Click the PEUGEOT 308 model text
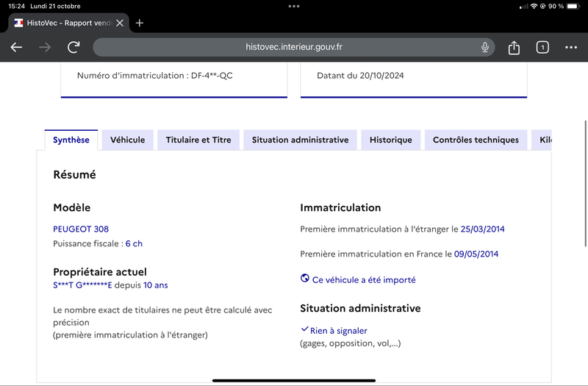Viewport: 588px width, 386px height. tap(81, 229)
